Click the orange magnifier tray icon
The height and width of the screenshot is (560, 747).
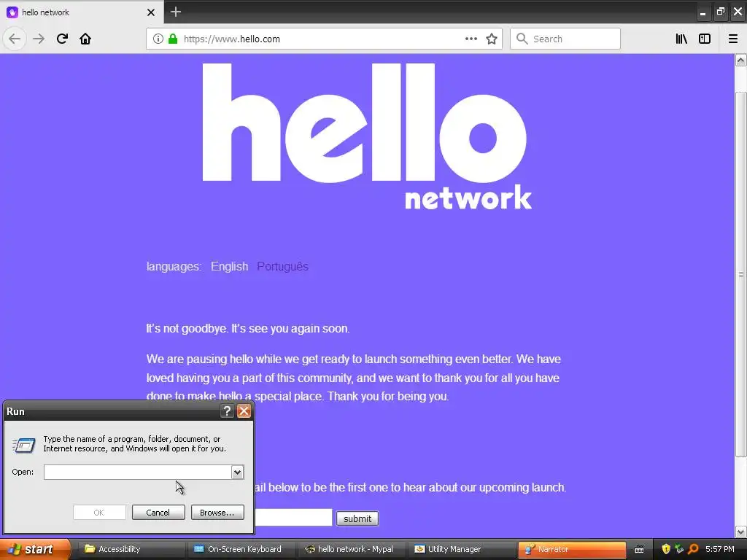coord(693,549)
